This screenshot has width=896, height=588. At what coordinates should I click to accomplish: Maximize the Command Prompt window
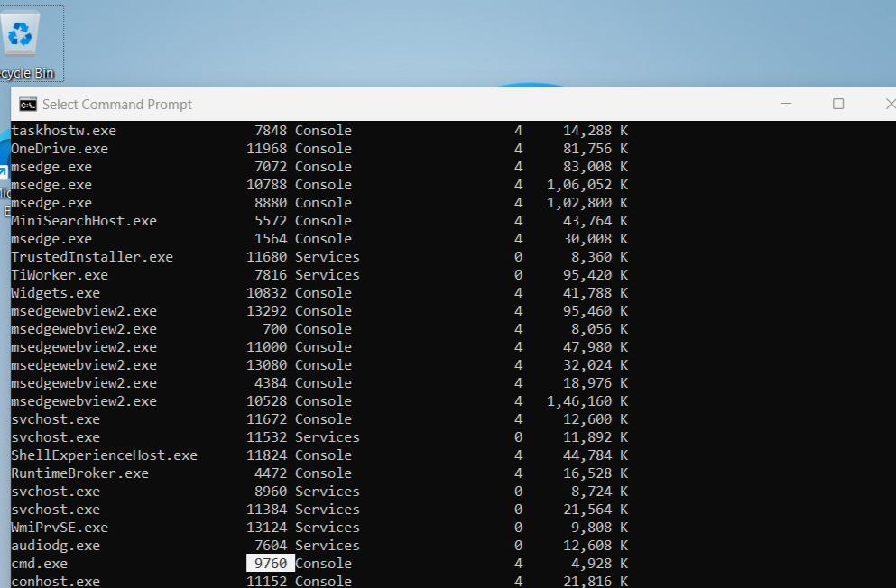click(x=838, y=104)
